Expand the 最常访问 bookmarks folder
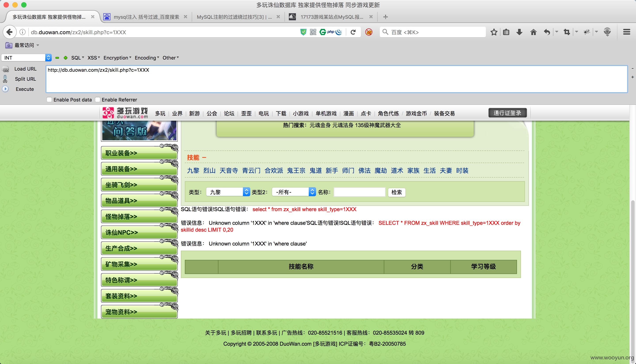This screenshot has width=636, height=364. click(22, 45)
